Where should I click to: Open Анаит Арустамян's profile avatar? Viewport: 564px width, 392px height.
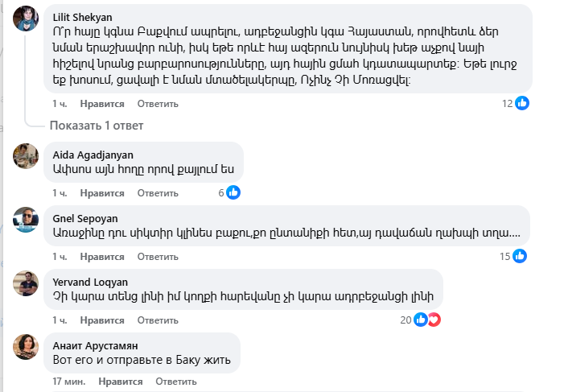pos(27,345)
